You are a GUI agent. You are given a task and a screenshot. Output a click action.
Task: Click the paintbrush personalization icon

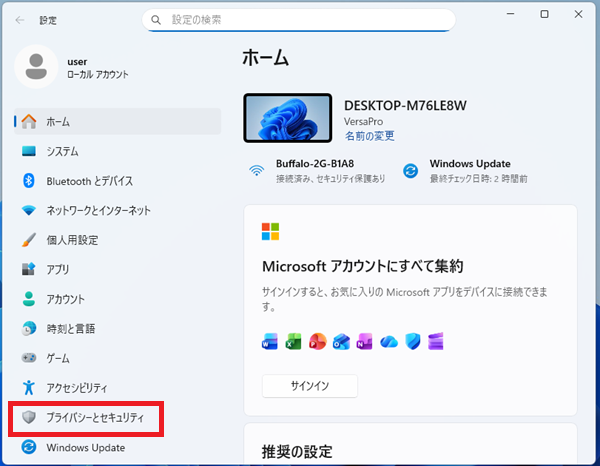pyautogui.click(x=29, y=240)
